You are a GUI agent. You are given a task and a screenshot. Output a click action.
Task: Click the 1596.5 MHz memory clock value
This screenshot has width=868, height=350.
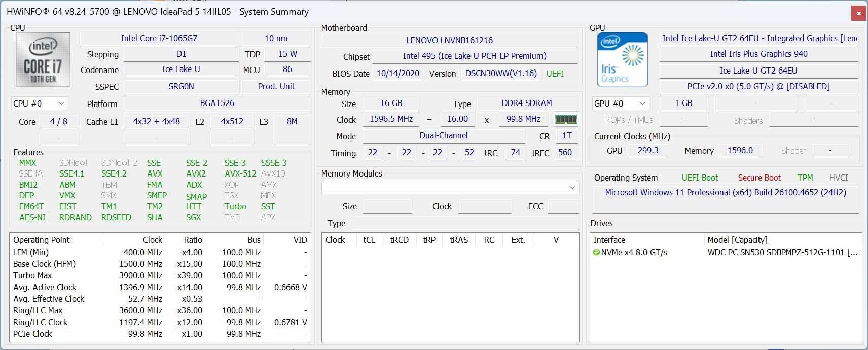coord(391,119)
